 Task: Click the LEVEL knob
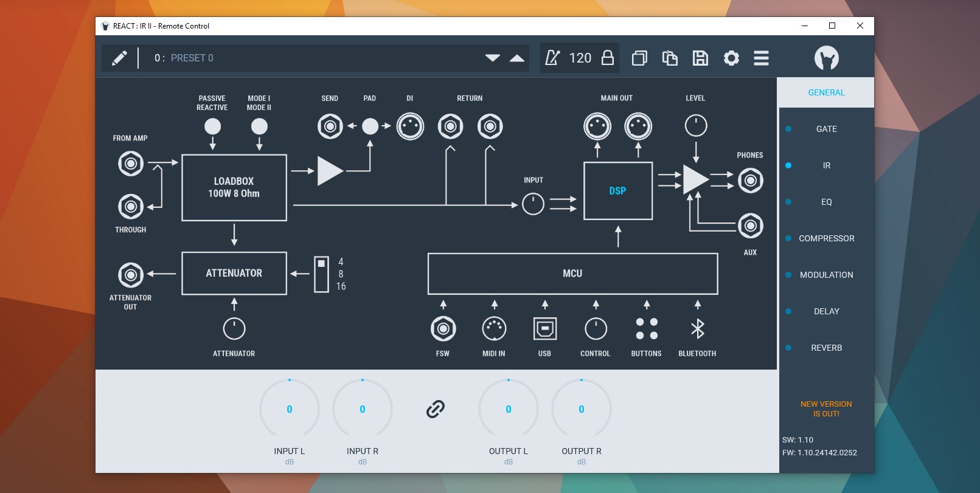pos(696,126)
